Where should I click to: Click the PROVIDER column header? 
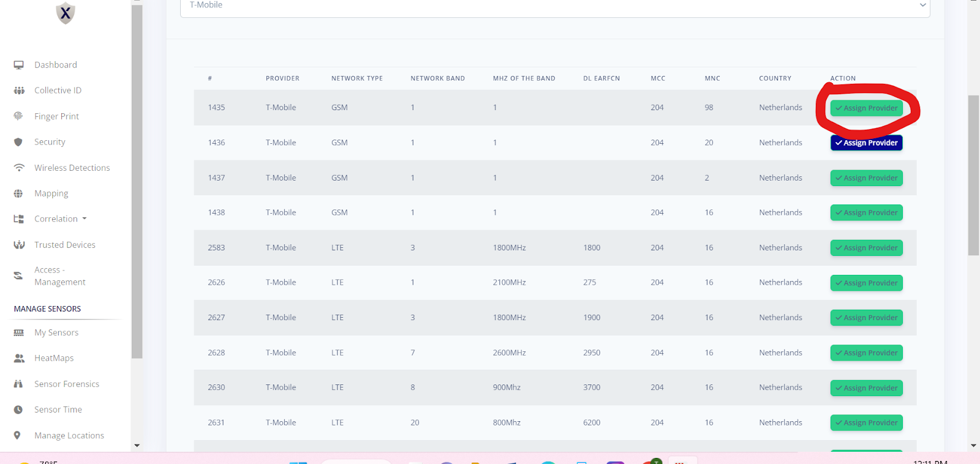click(282, 78)
